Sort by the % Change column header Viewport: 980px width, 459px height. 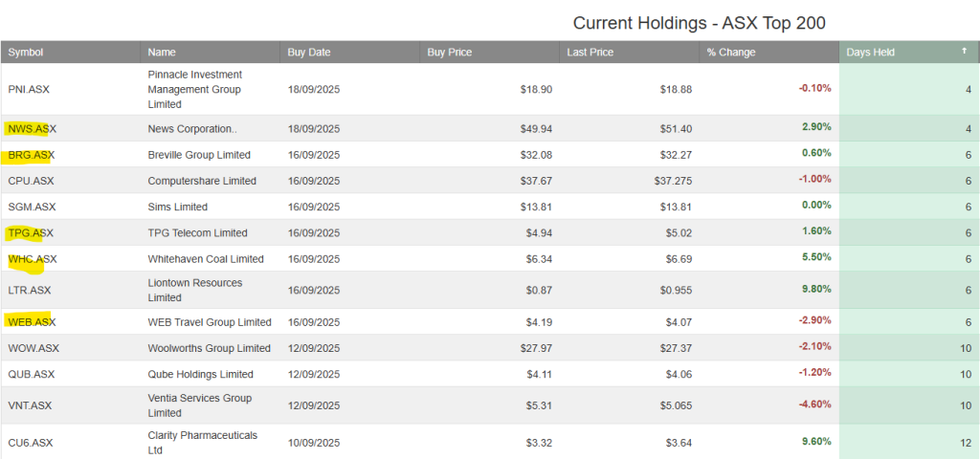pos(731,53)
